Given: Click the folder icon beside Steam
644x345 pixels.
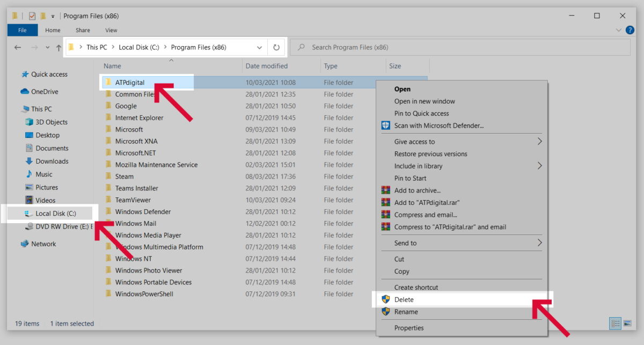Looking at the screenshot, I should coord(108,177).
